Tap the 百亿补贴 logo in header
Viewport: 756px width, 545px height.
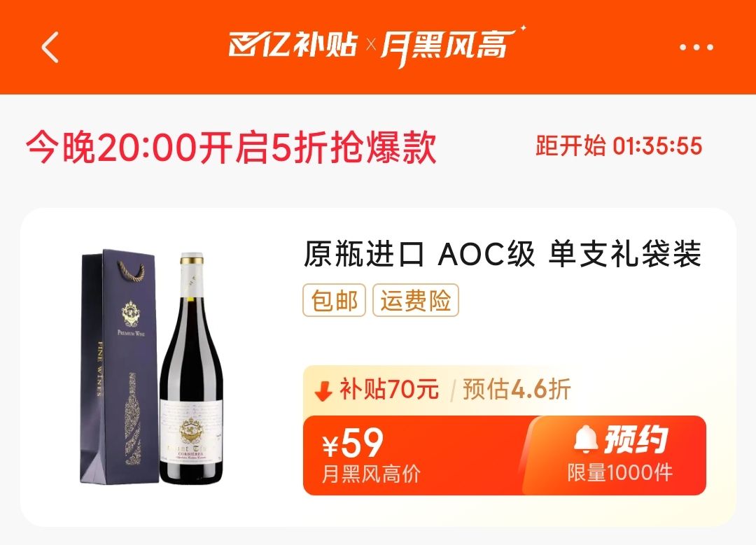(293, 45)
